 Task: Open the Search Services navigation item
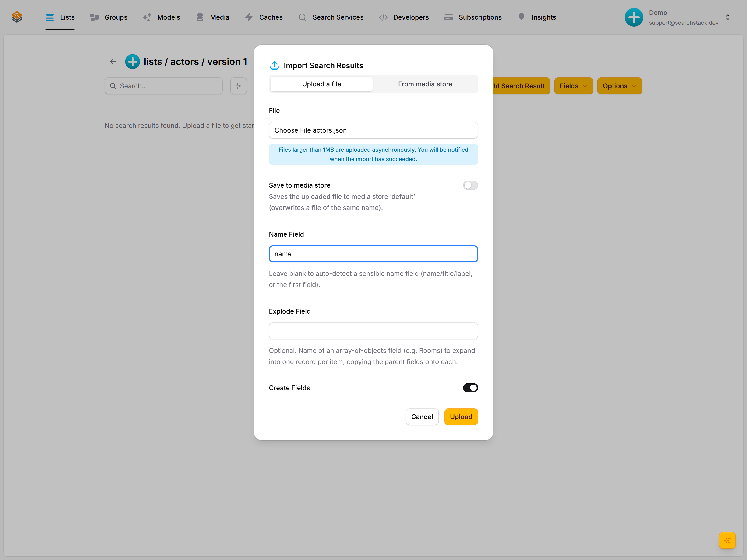[x=331, y=17]
